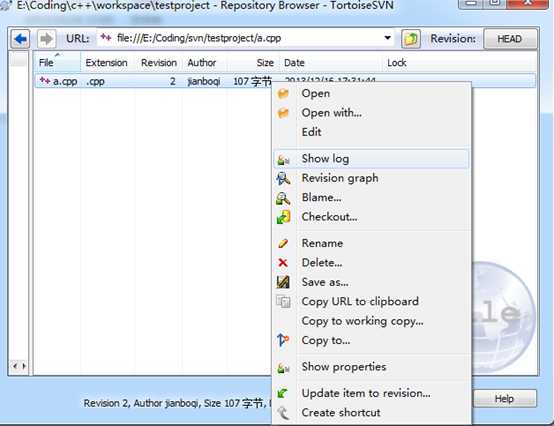The width and height of the screenshot is (554, 426).
Task: Select Revision graph menu entry
Action: point(371,178)
